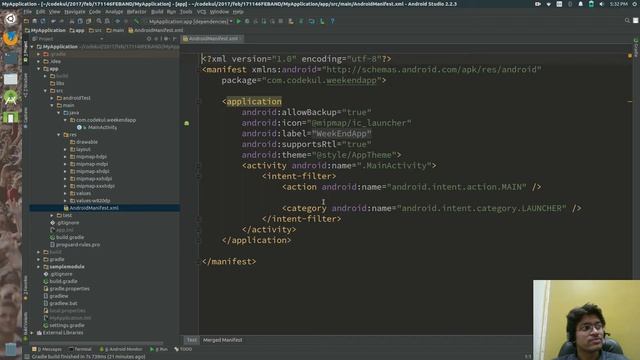Click the Open folder toolbar icon
Screen dimensions: 640x360
(27, 21)
